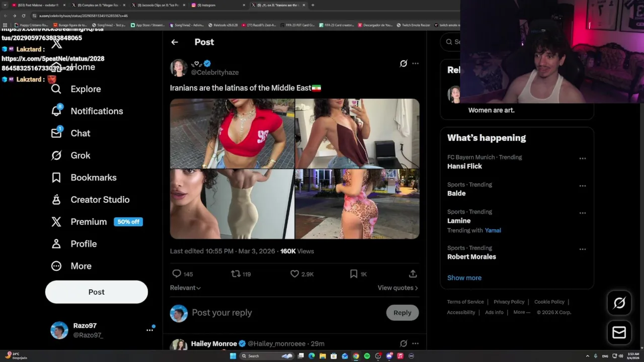Bookmark the post showing 1K bookmarks
This screenshot has height=362, width=644.
point(354,274)
